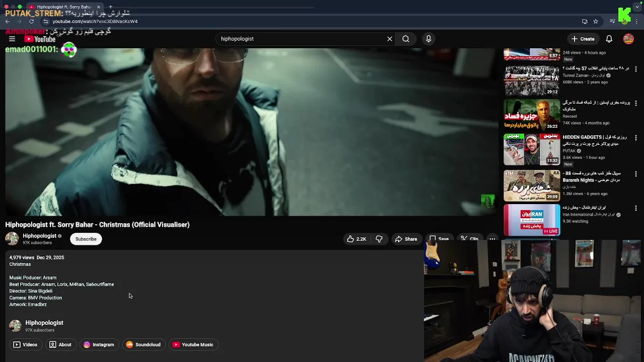
Task: Open the Iran International LIVE thumbnail
Action: (532, 220)
